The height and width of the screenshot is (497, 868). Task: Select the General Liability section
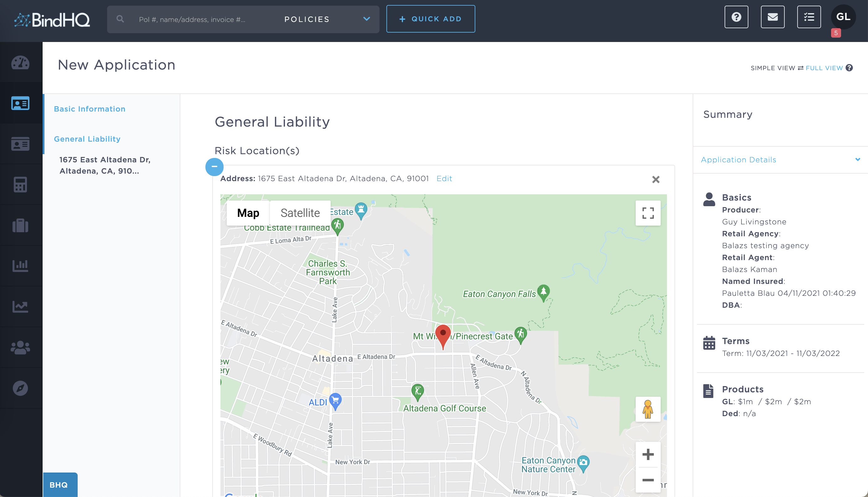[x=87, y=139]
